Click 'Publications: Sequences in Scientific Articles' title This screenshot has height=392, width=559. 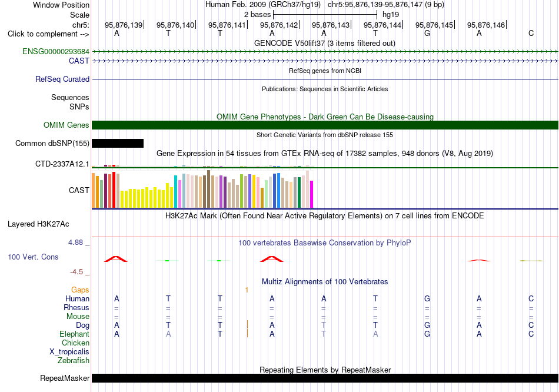coord(325,89)
